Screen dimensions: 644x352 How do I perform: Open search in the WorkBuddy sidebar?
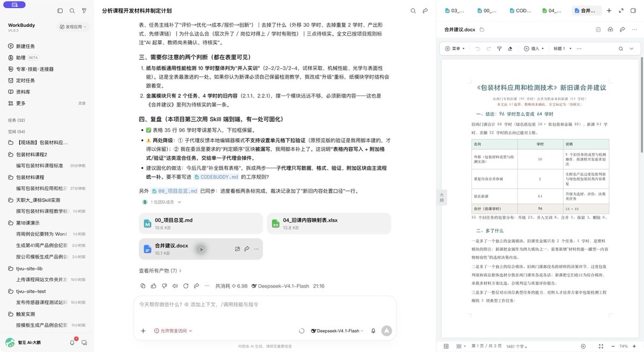pyautogui.click(x=72, y=11)
